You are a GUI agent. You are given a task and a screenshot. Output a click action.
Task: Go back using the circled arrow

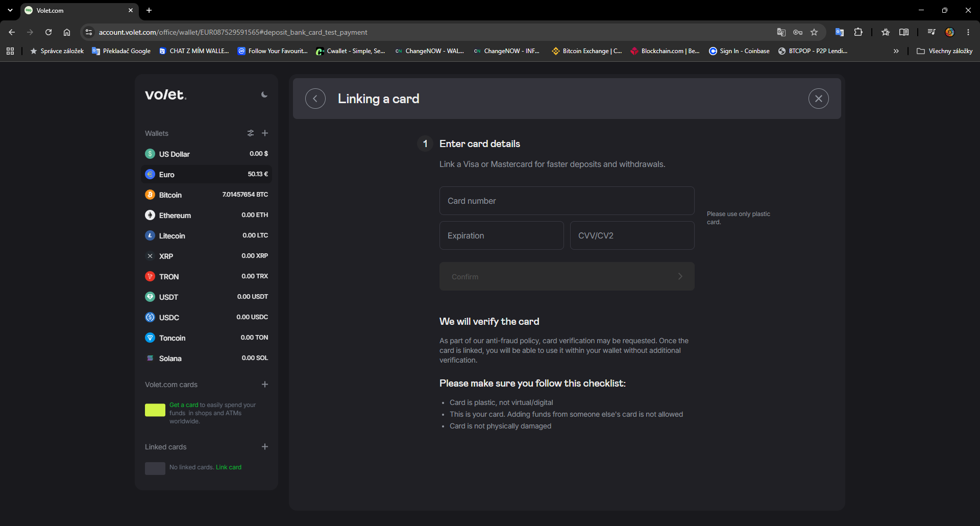tap(315, 99)
